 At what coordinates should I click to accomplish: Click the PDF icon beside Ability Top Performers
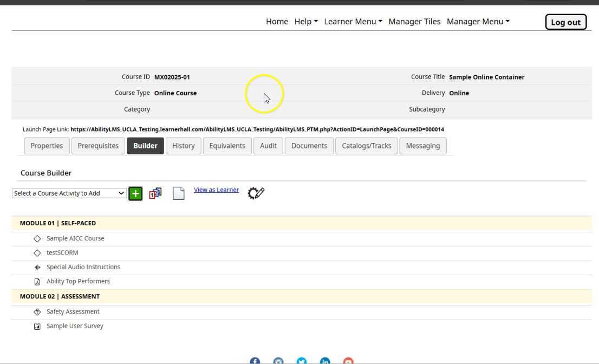[x=37, y=282]
